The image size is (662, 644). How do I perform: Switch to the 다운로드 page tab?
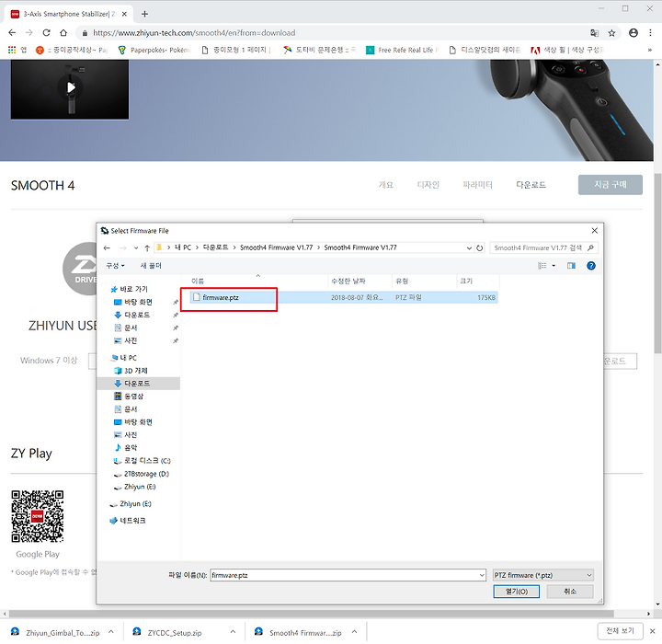531,185
